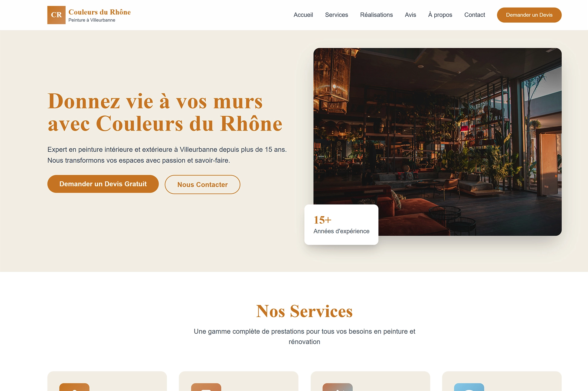
Task: Click Demander un Devis Gratuit button
Action: coord(103,184)
